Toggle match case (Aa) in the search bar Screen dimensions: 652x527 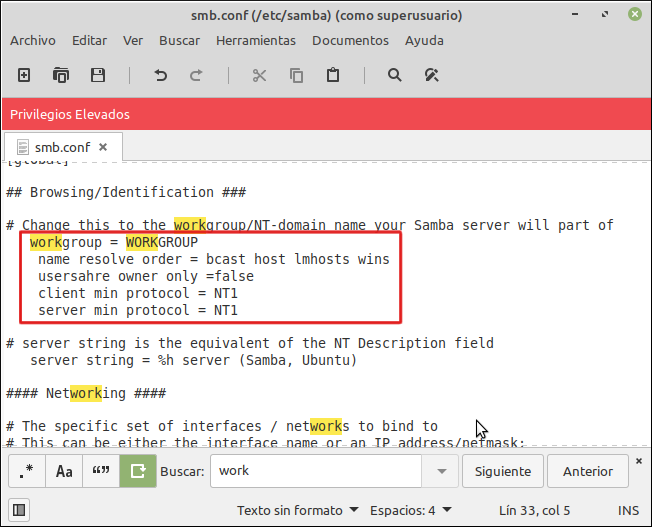tap(64, 471)
